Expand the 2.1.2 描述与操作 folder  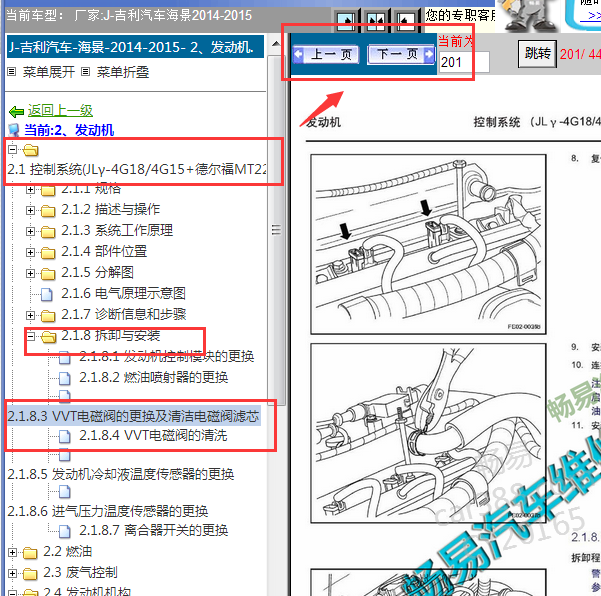[30, 210]
